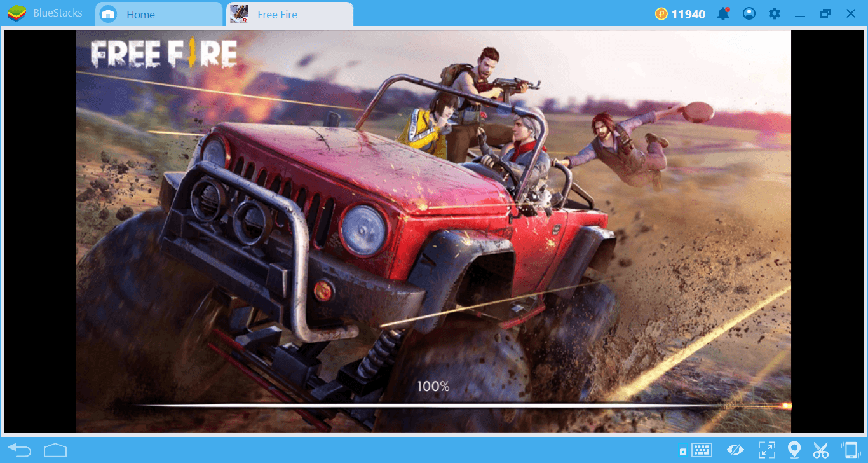
Task: Click the Android home button
Action: coord(55,450)
